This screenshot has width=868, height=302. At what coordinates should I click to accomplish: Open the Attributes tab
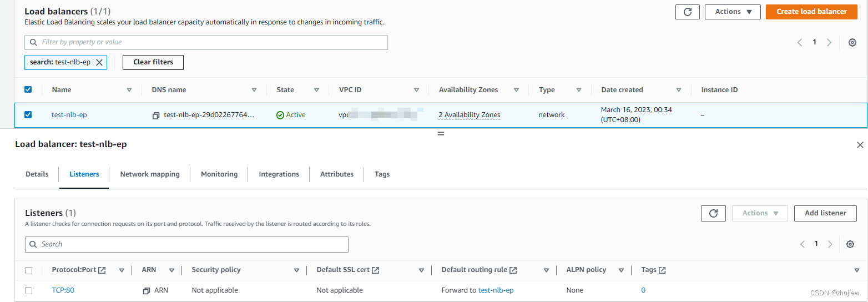pyautogui.click(x=337, y=174)
